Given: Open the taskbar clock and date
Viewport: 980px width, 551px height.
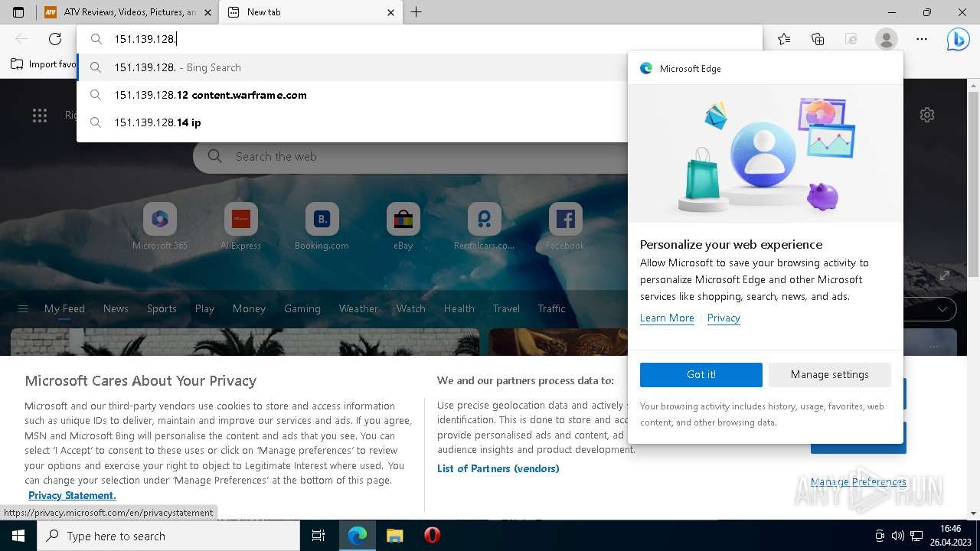Looking at the screenshot, I should tap(950, 536).
